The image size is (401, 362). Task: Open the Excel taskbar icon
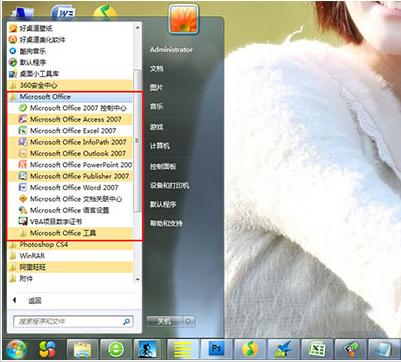coord(316,349)
